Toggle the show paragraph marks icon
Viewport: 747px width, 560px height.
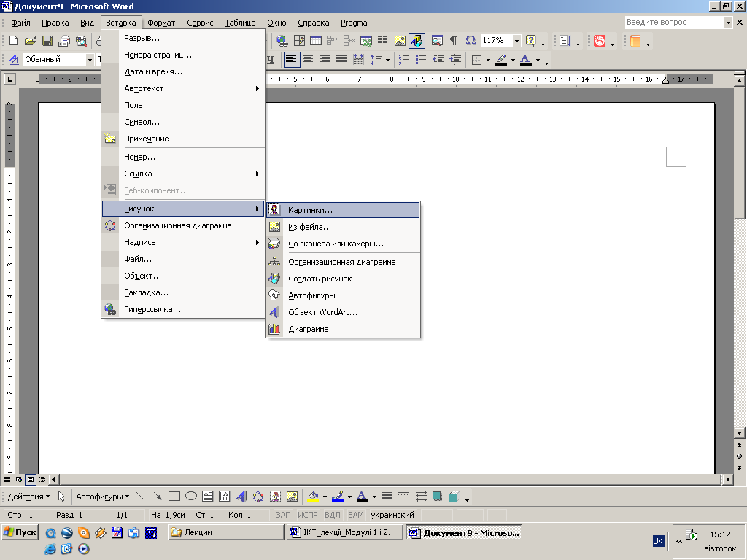(x=454, y=41)
